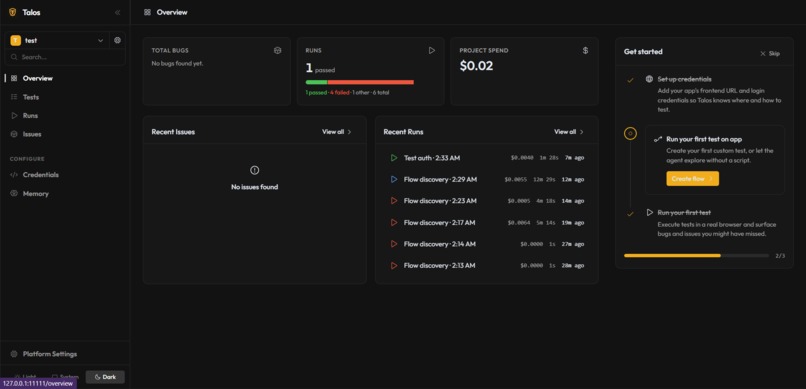Viewport: 806px width, 389px height.
Task: Click the globe icon beside Set up credentials
Action: (x=649, y=79)
